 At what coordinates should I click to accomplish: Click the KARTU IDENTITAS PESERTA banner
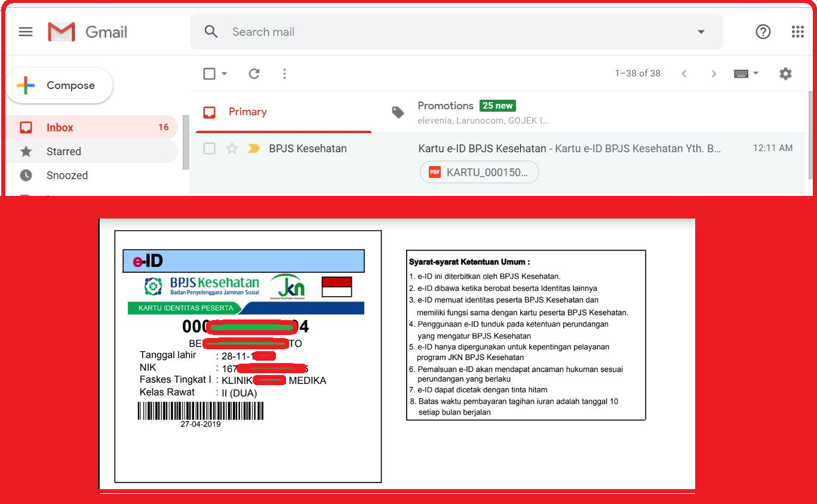click(x=186, y=308)
